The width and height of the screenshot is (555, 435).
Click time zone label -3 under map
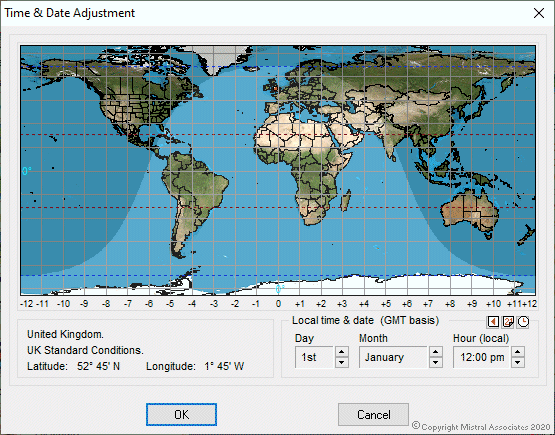pos(213,304)
